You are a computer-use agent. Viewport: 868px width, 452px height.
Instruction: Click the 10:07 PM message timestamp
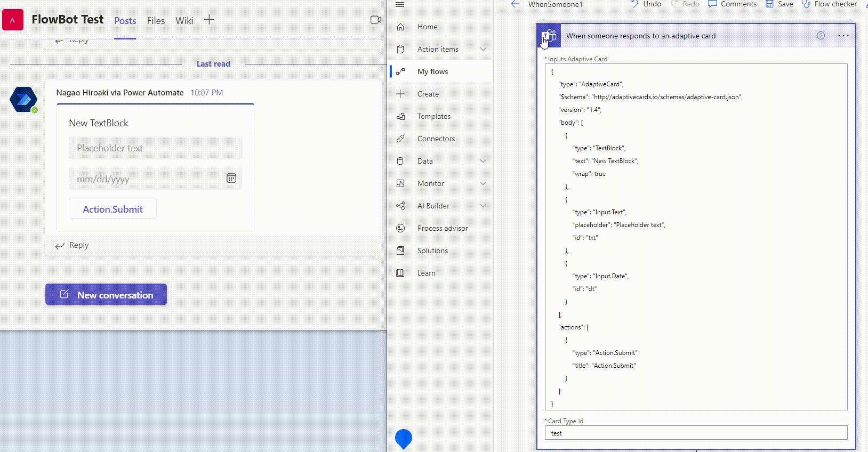[x=207, y=93]
